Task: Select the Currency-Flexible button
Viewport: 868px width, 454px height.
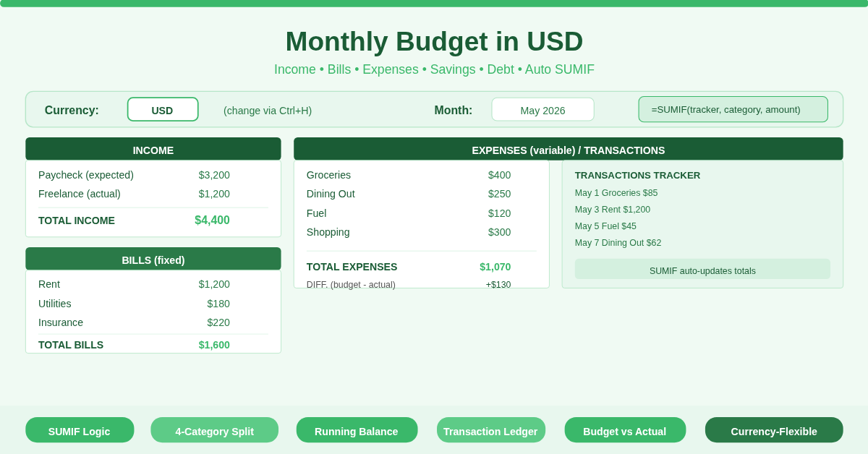Action: point(774,429)
